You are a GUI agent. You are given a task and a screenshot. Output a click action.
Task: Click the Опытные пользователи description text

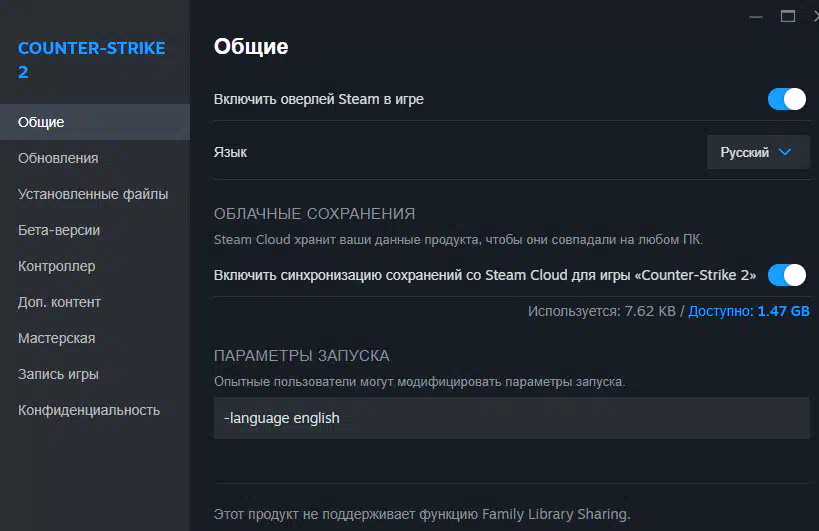click(419, 382)
